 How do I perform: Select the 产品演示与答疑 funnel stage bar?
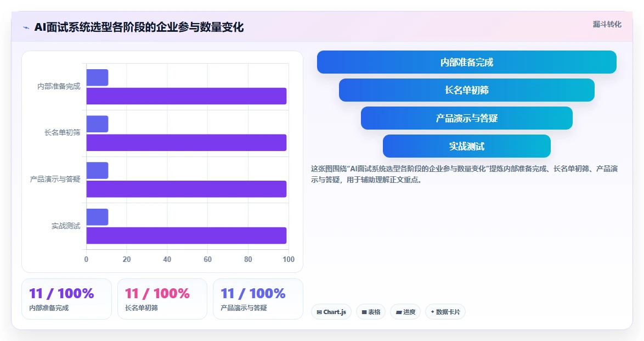[x=467, y=118]
